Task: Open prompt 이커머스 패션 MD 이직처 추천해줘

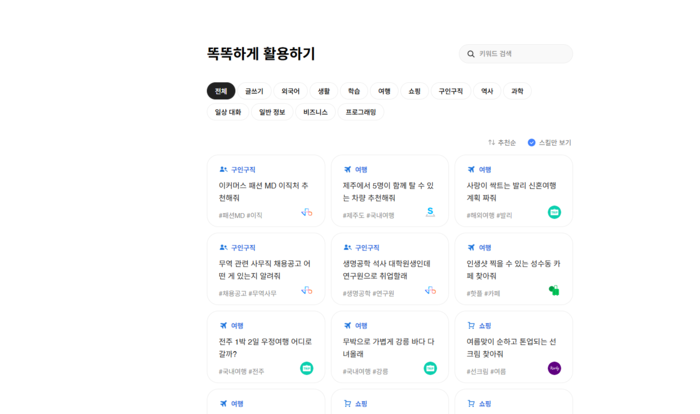Action: [266, 191]
